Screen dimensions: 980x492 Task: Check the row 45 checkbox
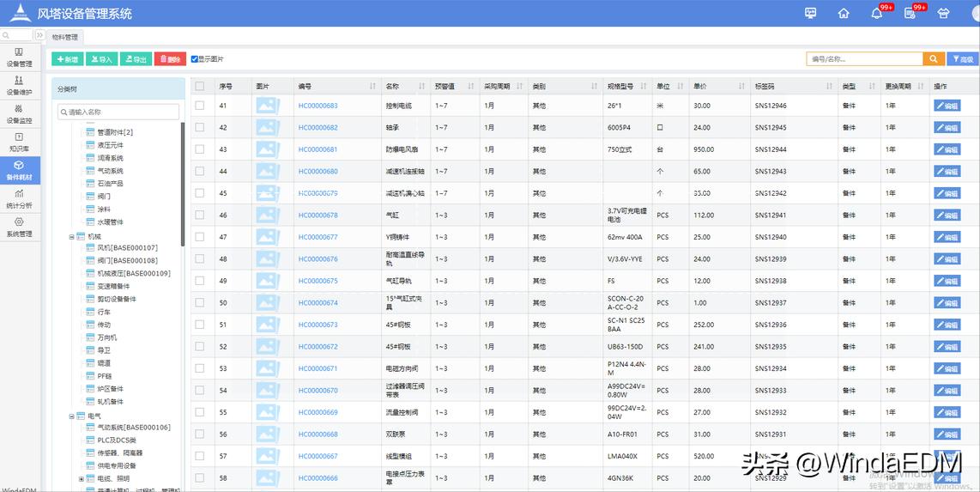pyautogui.click(x=200, y=193)
